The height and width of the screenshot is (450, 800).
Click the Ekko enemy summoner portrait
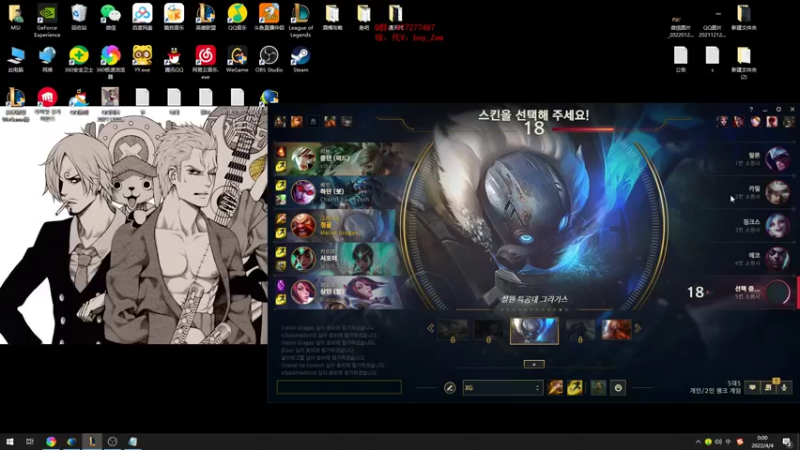(x=778, y=259)
